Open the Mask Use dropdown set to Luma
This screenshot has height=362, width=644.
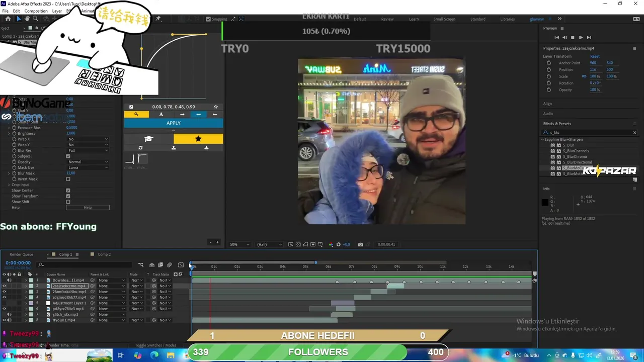click(88, 167)
